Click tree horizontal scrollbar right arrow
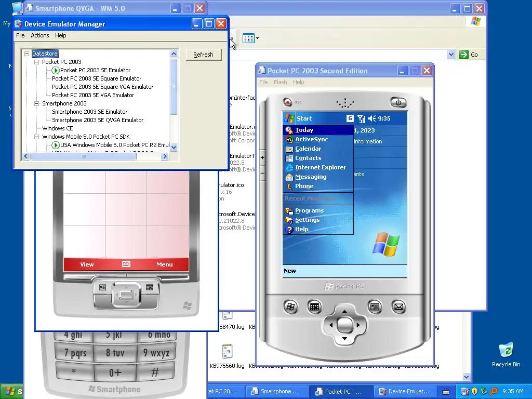The image size is (532, 399). click(165, 156)
